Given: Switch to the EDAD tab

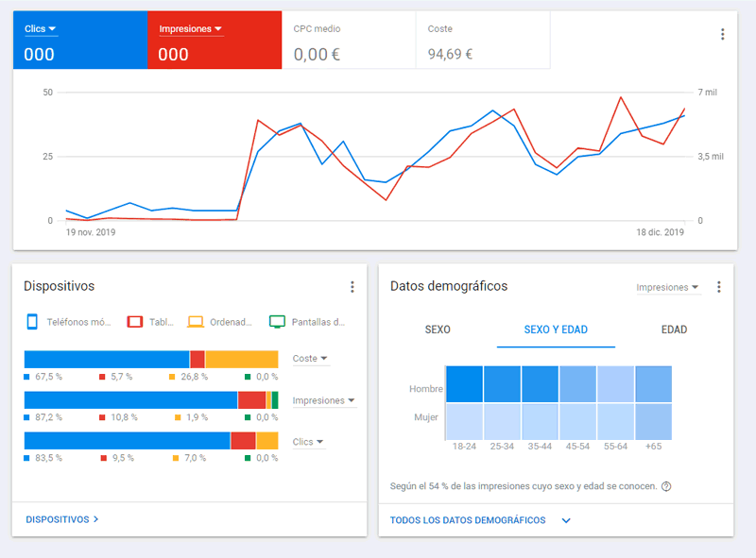Looking at the screenshot, I should pyautogui.click(x=674, y=330).
